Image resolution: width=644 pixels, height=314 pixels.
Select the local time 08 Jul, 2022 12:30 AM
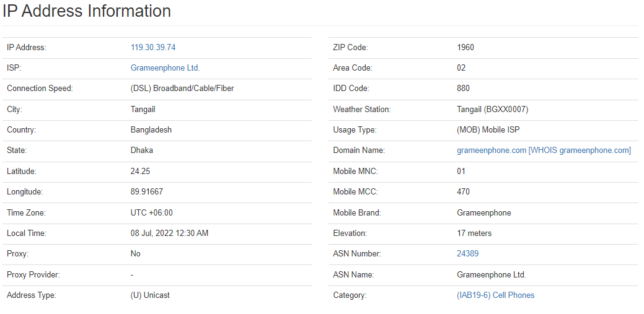click(x=169, y=233)
